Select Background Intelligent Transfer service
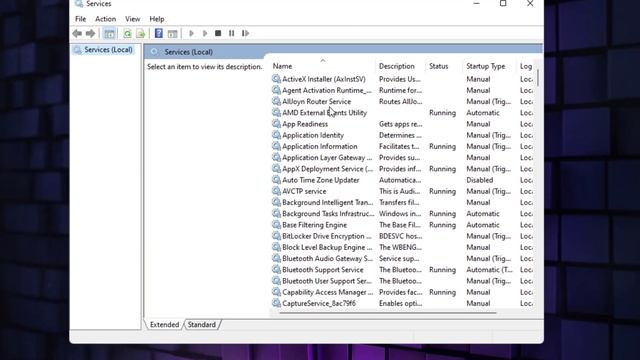Image resolution: width=640 pixels, height=360 pixels. pyautogui.click(x=328, y=202)
